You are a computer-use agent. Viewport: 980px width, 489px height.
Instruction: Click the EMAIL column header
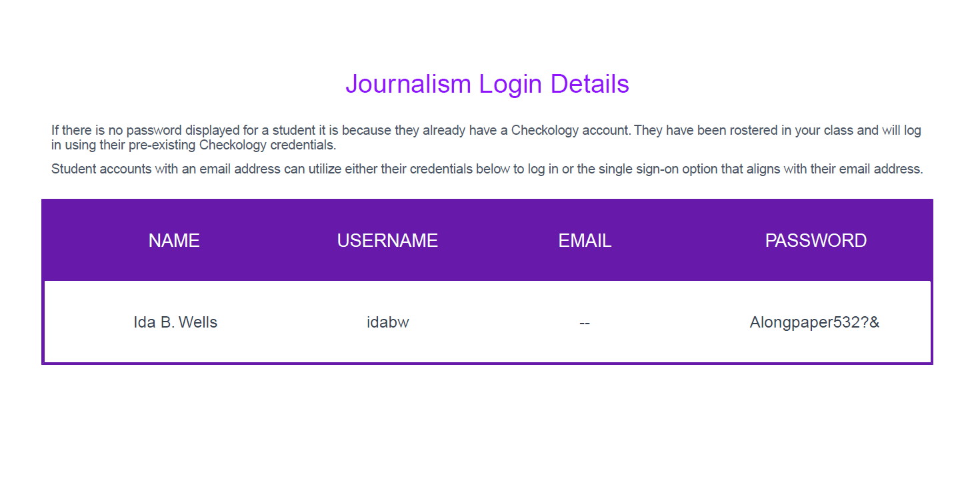[585, 241]
